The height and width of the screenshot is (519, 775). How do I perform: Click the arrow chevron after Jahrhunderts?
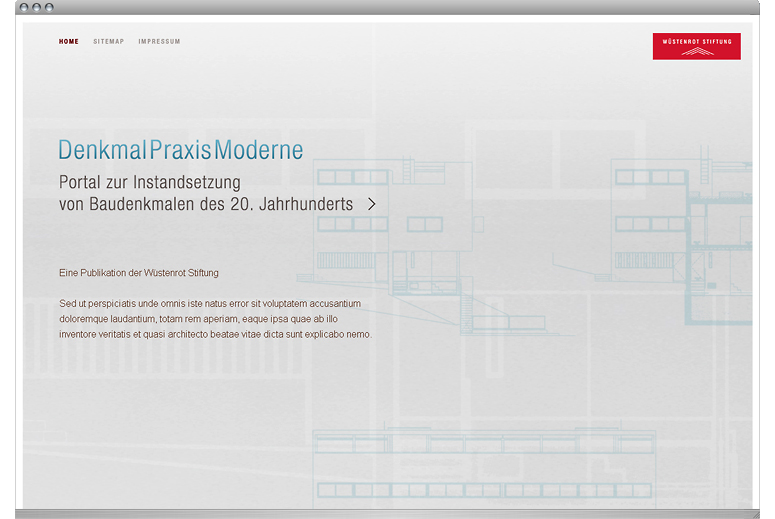[x=372, y=204]
